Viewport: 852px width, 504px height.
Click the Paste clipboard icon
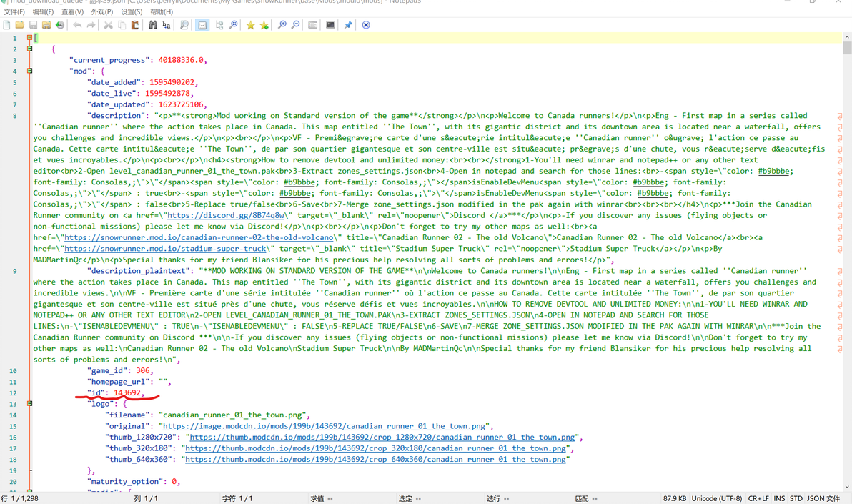(135, 25)
